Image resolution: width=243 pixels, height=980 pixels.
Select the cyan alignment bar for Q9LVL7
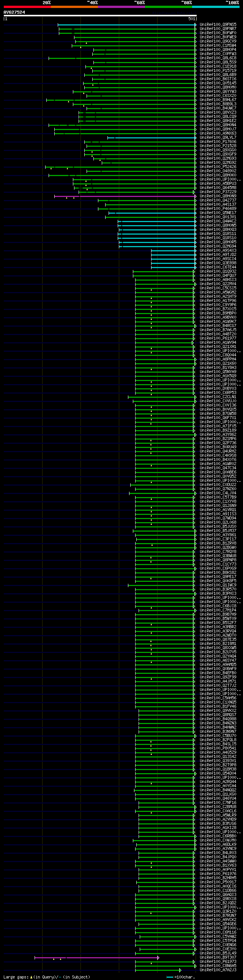coord(151,138)
